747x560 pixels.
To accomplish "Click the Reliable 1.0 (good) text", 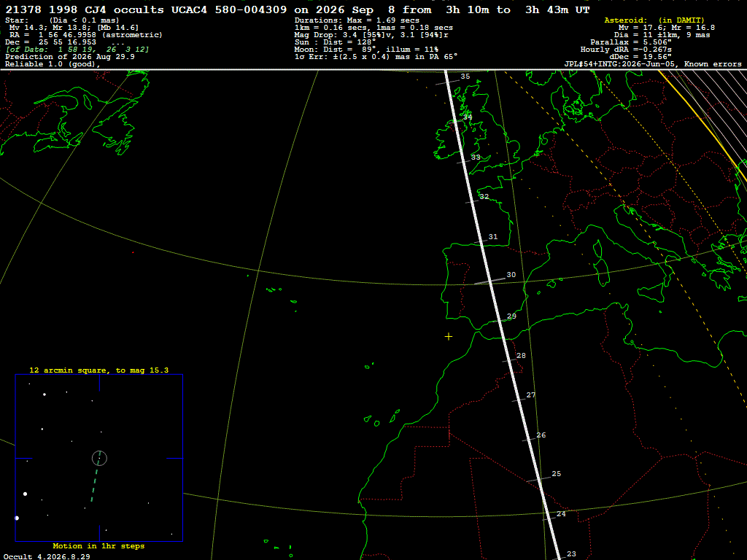I will tap(53, 64).
